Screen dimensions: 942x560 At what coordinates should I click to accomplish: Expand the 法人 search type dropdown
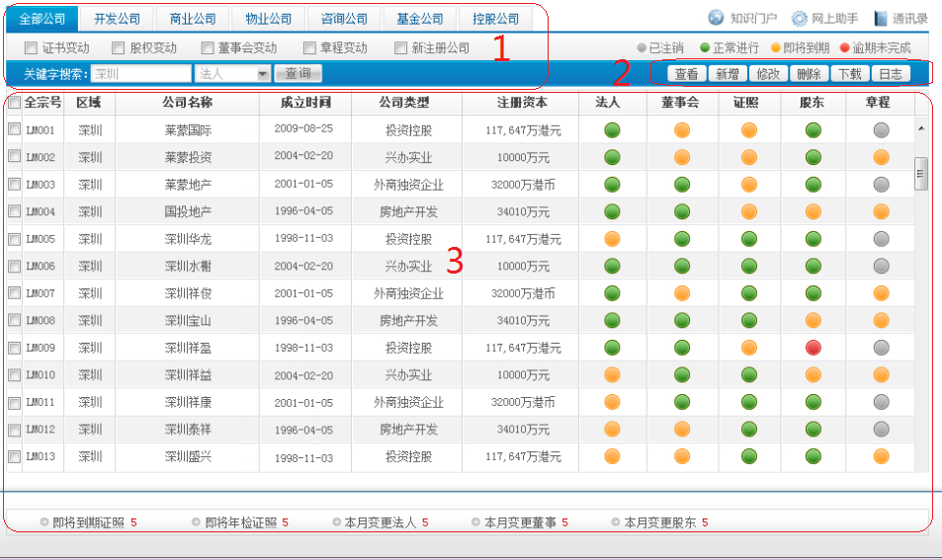(x=262, y=74)
